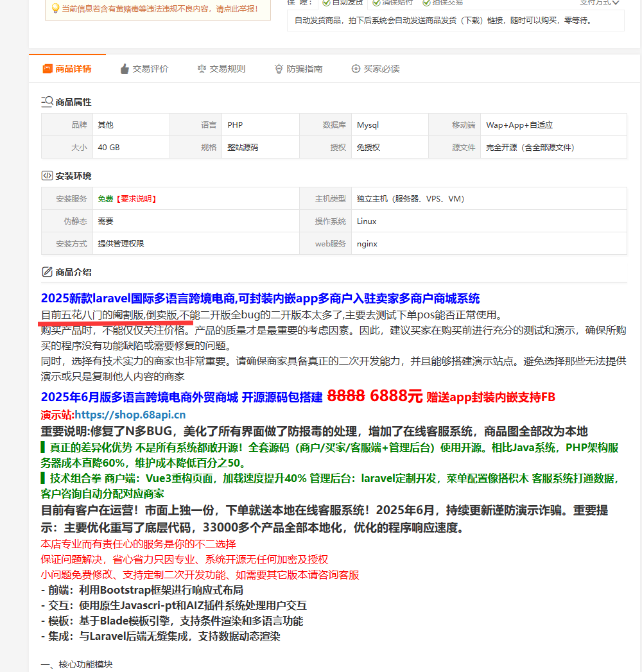Open the 防骗指南 tab
Viewport: 642px width, 672px height.
(x=304, y=69)
